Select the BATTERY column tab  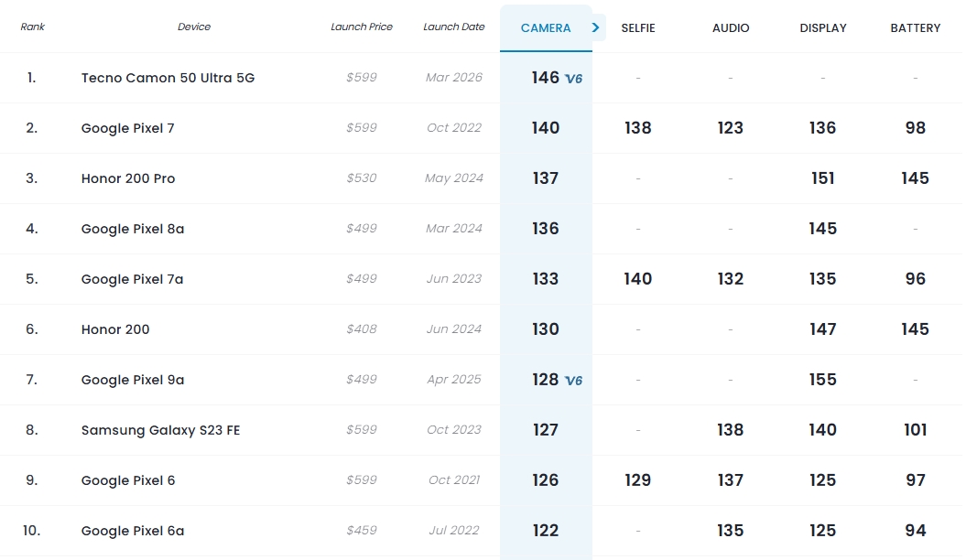[x=915, y=27]
